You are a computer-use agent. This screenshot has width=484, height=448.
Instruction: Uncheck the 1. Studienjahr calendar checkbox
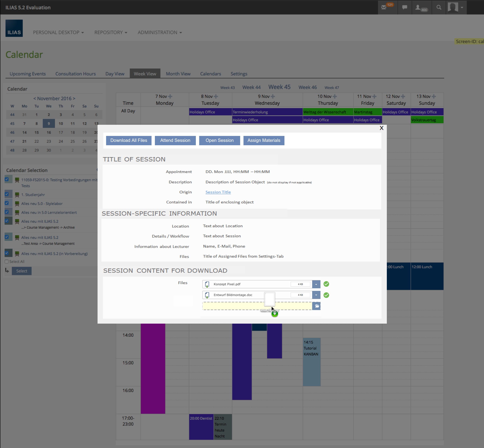7,194
